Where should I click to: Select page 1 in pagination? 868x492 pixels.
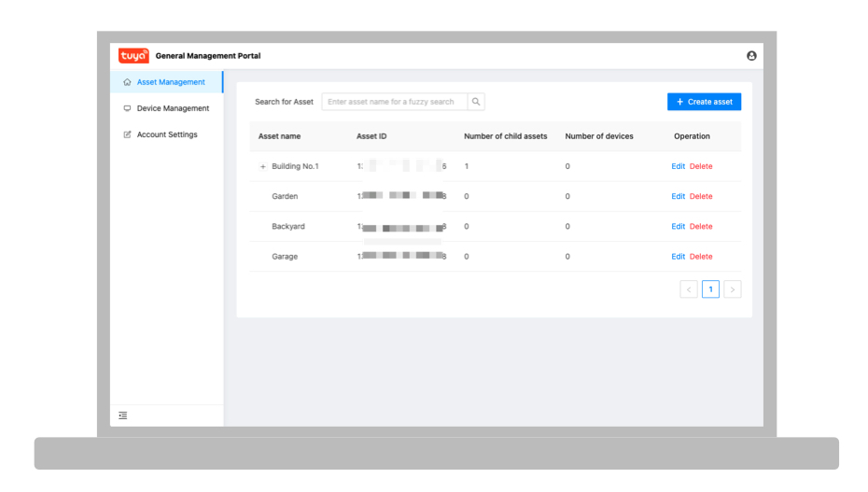(x=710, y=289)
